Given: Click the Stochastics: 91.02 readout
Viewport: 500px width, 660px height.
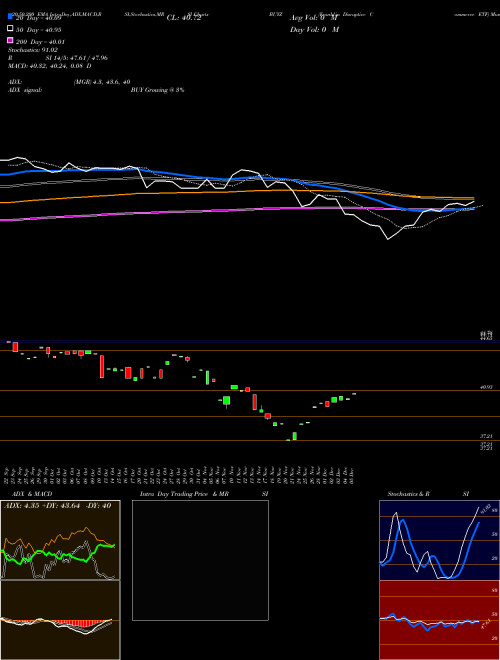Looking at the screenshot, I should [32, 50].
